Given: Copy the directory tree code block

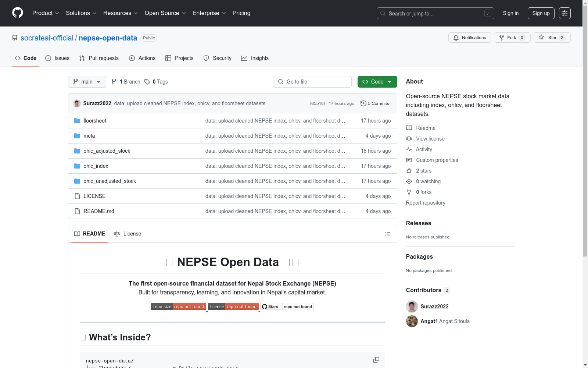Looking at the screenshot, I should point(376,360).
